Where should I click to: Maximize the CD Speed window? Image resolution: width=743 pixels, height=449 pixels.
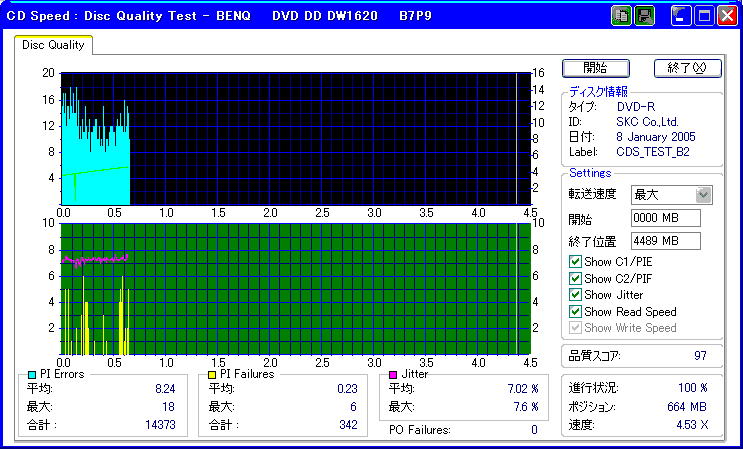click(x=704, y=16)
